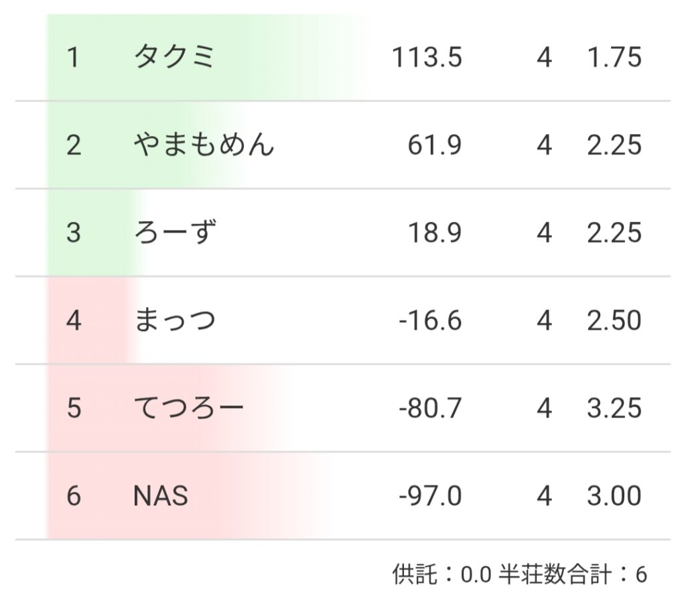Select the average rank 2.50

pyautogui.click(x=614, y=320)
